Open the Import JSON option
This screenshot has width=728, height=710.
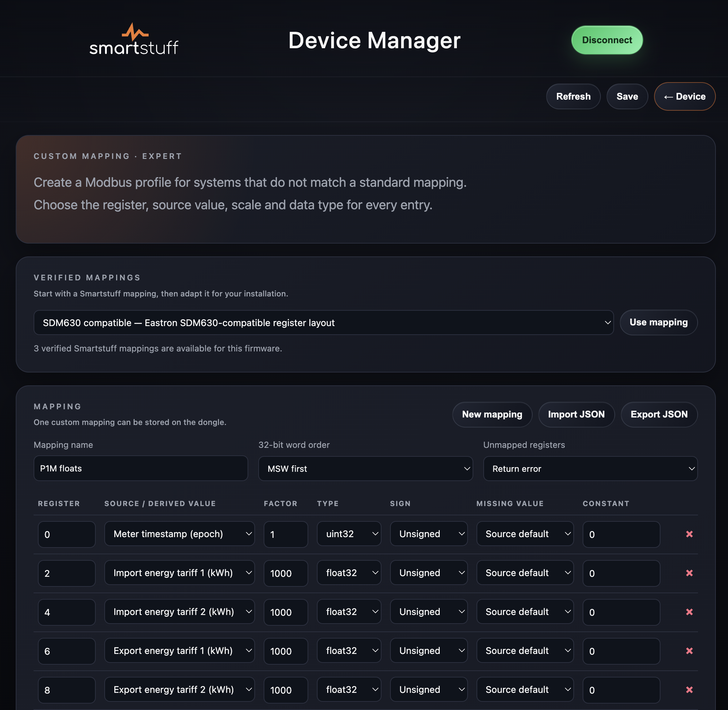coord(576,414)
